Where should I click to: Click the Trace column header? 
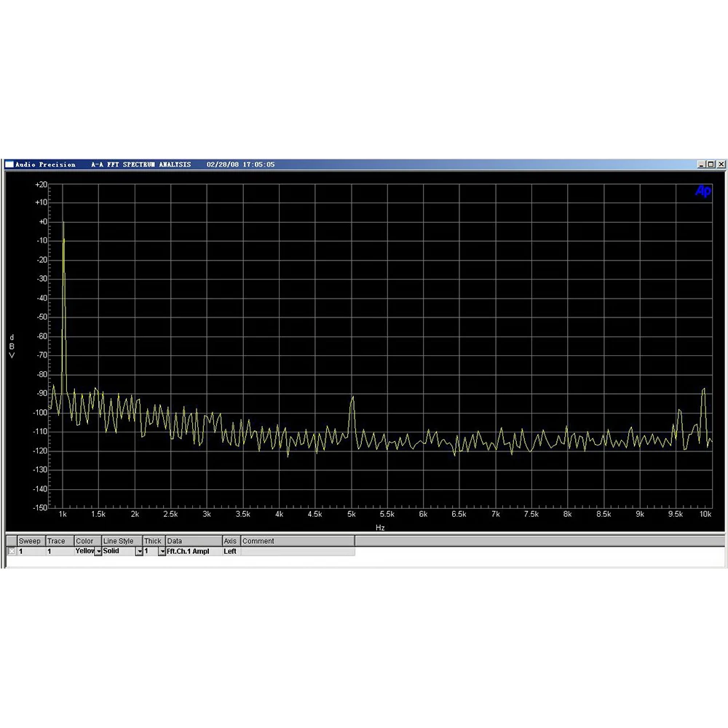click(60, 541)
